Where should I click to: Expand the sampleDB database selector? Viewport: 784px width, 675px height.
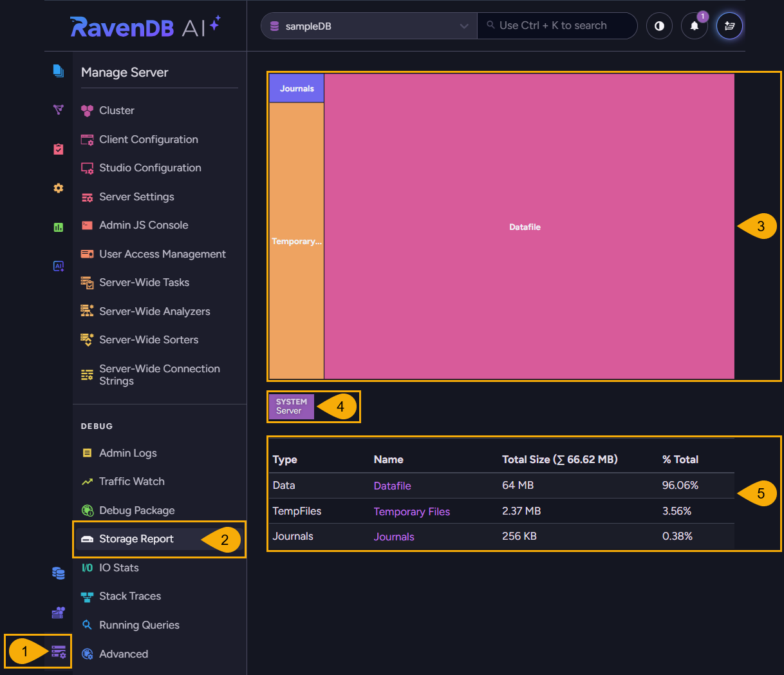369,26
